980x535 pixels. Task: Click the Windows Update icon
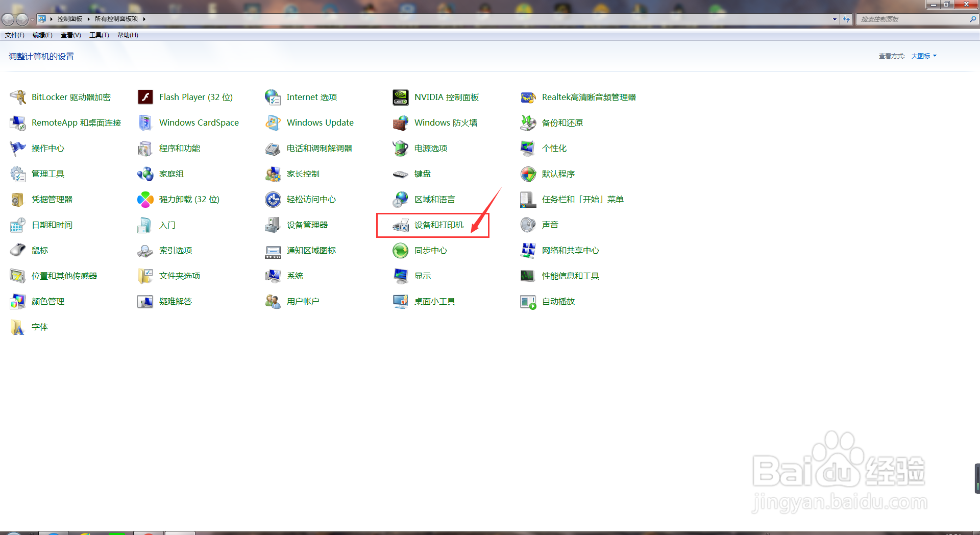273,123
